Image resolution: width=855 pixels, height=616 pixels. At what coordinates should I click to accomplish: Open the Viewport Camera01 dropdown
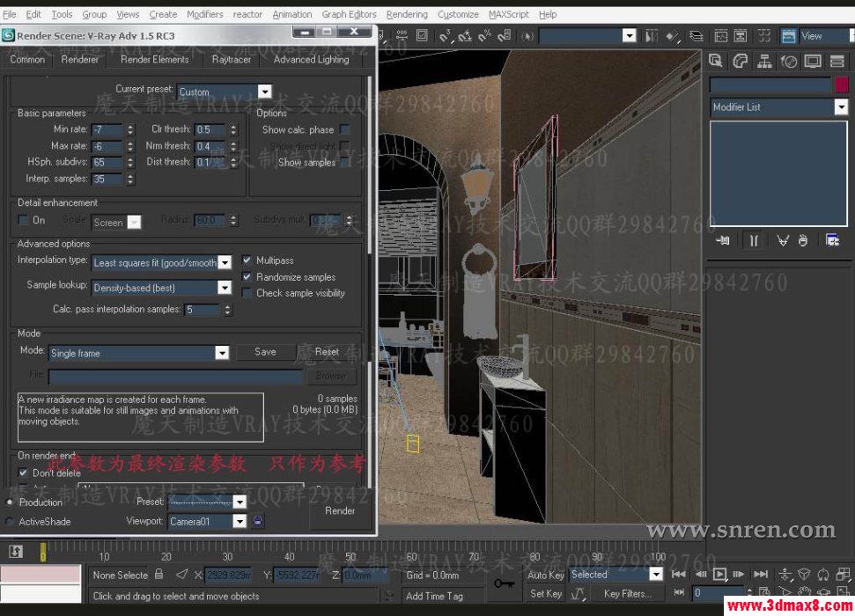pyautogui.click(x=240, y=521)
